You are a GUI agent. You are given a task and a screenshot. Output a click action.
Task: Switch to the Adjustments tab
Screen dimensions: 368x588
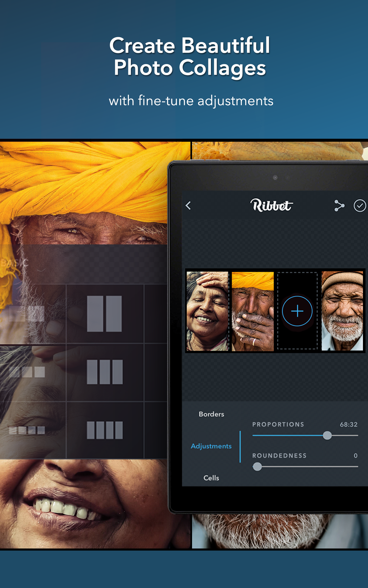click(211, 446)
